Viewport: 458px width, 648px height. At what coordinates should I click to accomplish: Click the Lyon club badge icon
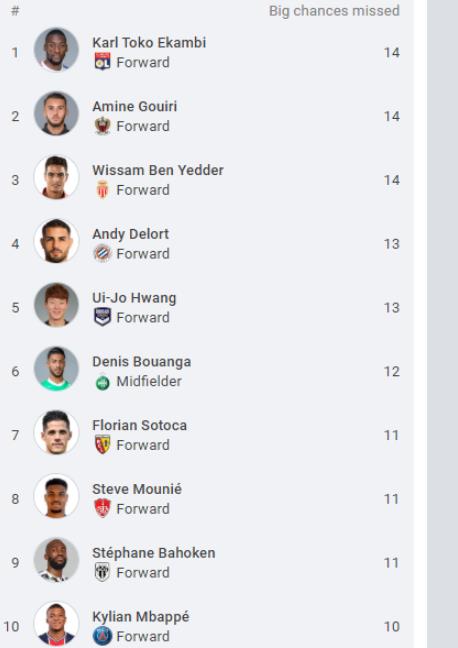[102, 62]
